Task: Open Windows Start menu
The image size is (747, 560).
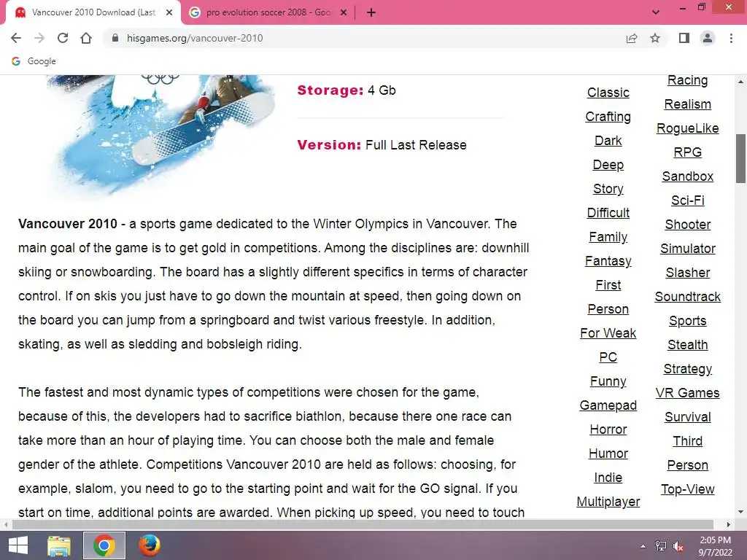Action: [18, 545]
